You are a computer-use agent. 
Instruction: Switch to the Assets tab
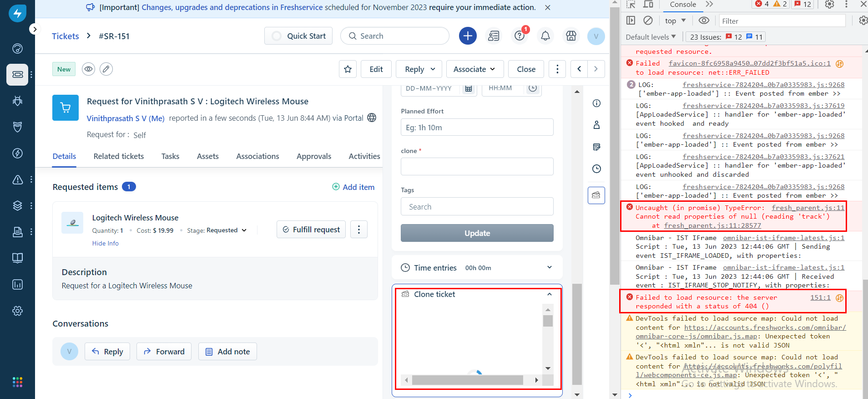(207, 156)
